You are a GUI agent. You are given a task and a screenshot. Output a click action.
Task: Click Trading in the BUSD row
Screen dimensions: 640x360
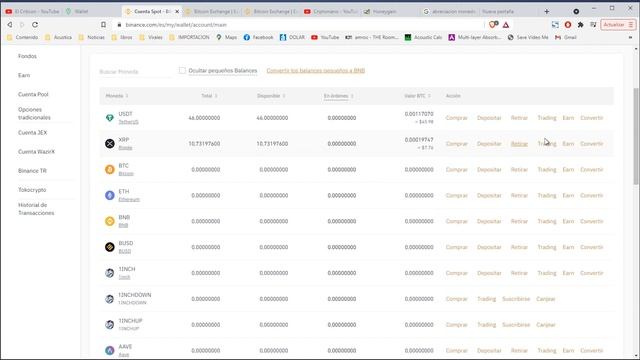[547, 247]
